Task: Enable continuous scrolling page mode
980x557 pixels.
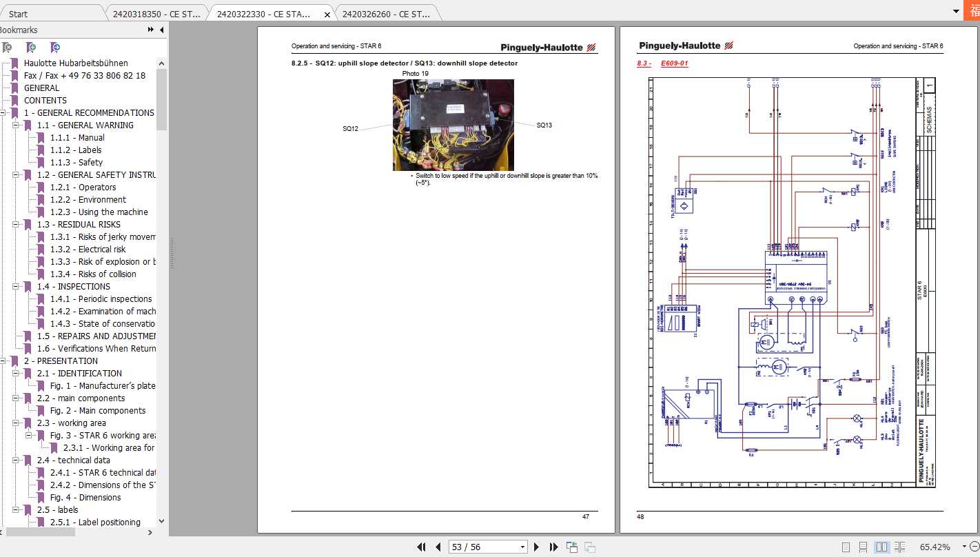Action: [864, 547]
